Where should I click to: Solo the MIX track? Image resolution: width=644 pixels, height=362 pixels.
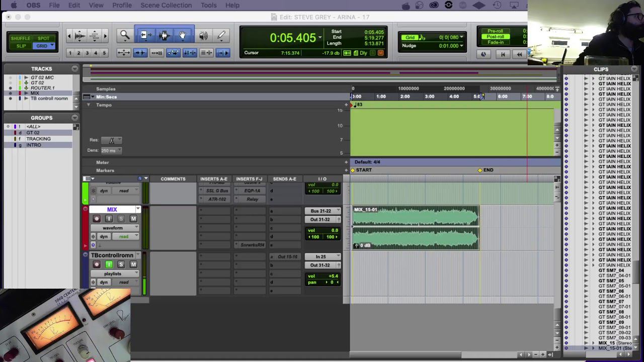[x=121, y=219]
